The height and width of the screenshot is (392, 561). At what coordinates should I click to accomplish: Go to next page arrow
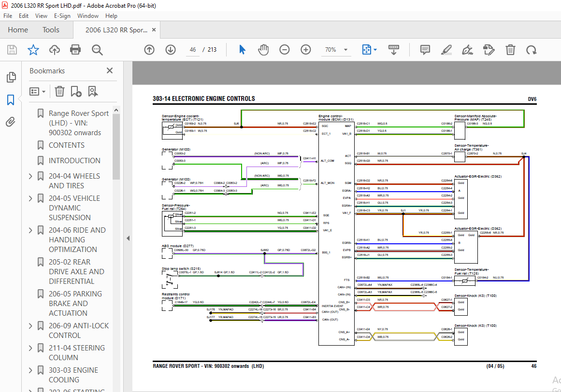[170, 50]
